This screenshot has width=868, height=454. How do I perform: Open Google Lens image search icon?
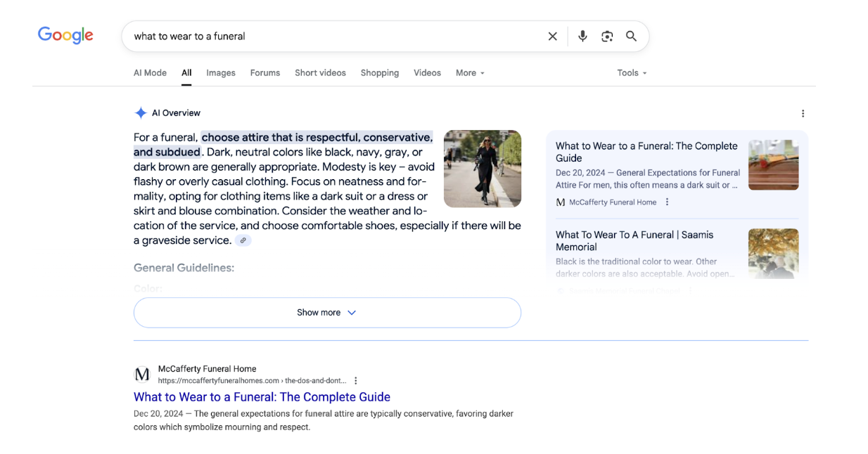coord(607,37)
